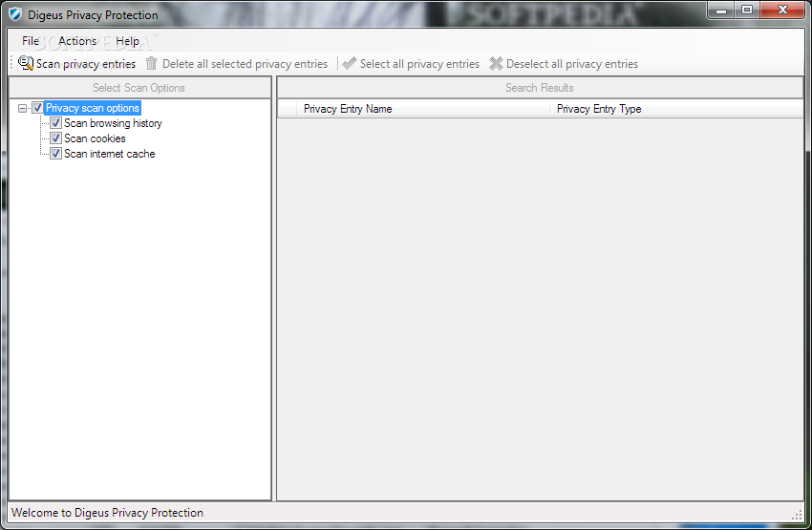Select Scan internet cache tree item
This screenshot has width=812, height=530.
pos(109,154)
